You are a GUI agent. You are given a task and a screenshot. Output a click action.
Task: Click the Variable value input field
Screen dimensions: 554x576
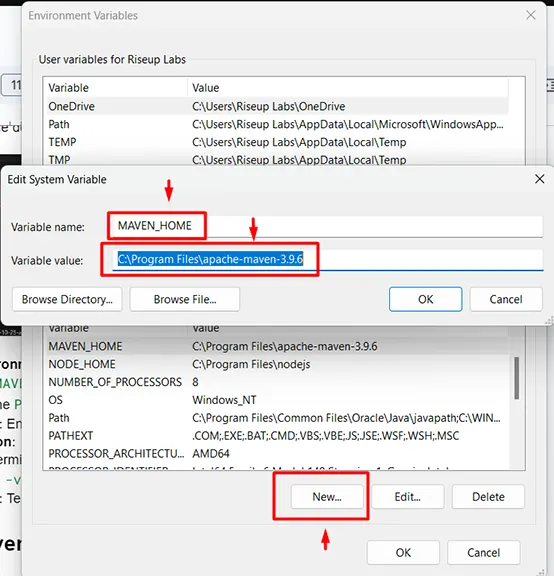click(x=327, y=259)
